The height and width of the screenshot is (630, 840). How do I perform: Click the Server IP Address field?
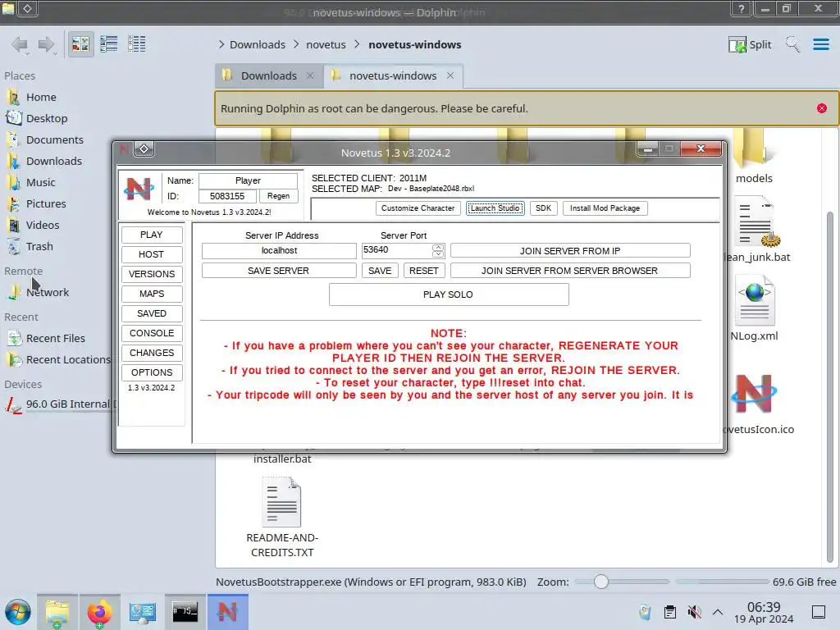(x=279, y=251)
